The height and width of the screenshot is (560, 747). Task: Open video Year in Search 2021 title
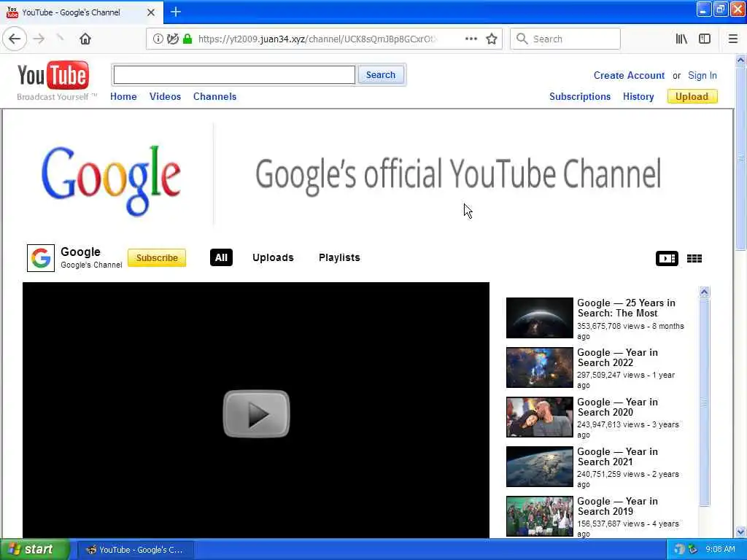point(617,456)
